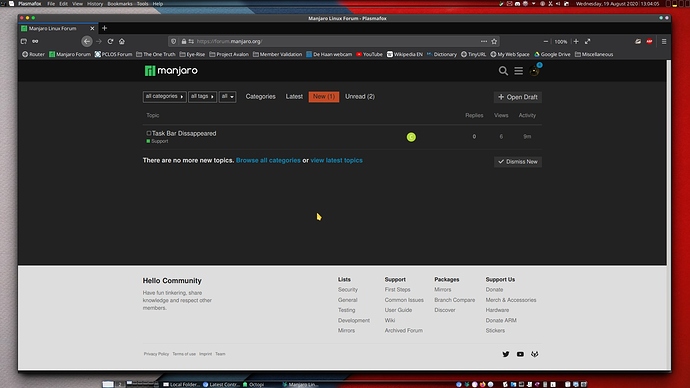Image resolution: width=690 pixels, height=388 pixels.
Task: Click the Open Draft button
Action: point(518,97)
